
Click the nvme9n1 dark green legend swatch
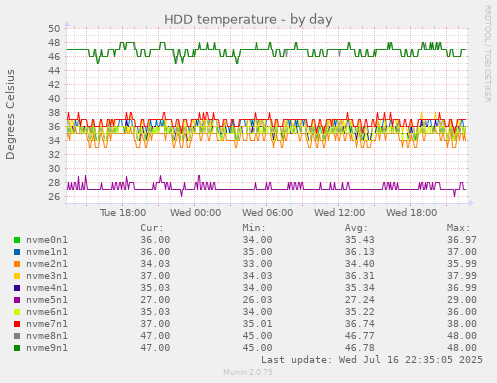click(17, 348)
